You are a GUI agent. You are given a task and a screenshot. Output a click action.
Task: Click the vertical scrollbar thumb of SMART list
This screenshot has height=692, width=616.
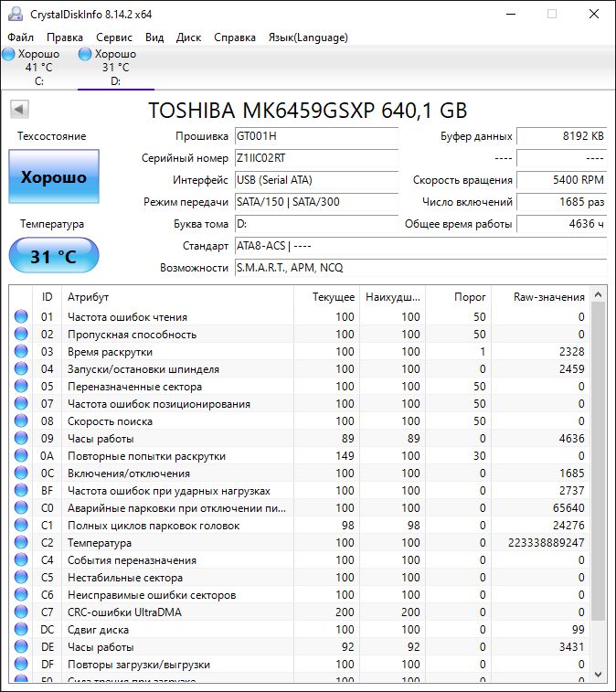pyautogui.click(x=599, y=462)
